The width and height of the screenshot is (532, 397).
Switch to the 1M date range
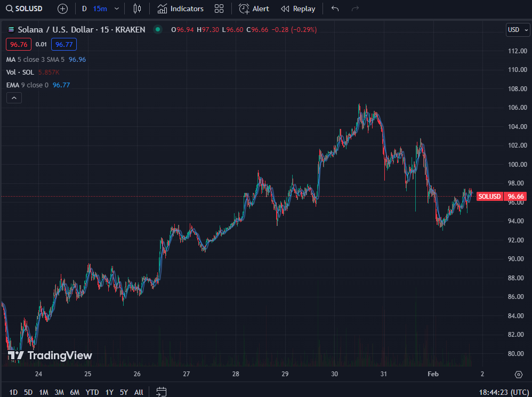point(43,392)
